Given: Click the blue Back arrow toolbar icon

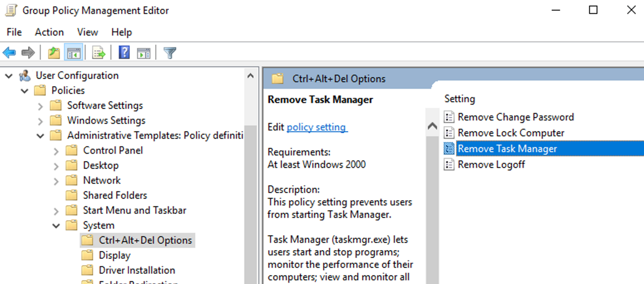Looking at the screenshot, I should [x=10, y=53].
